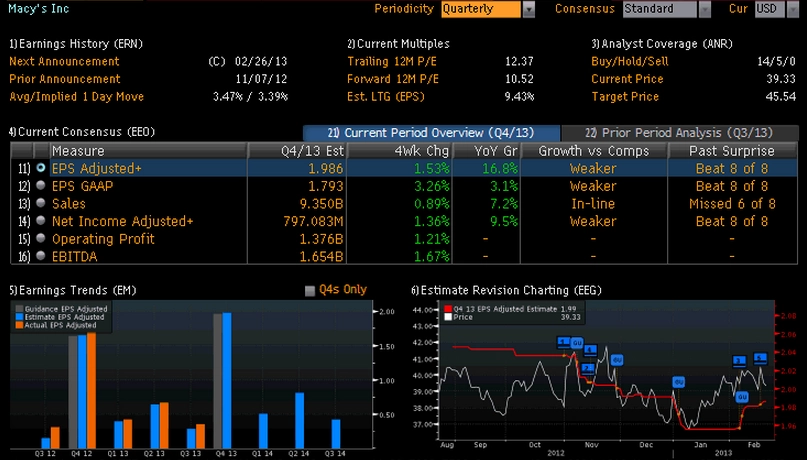
Task: Open Earnings History (ERN) section
Action: pyautogui.click(x=76, y=44)
